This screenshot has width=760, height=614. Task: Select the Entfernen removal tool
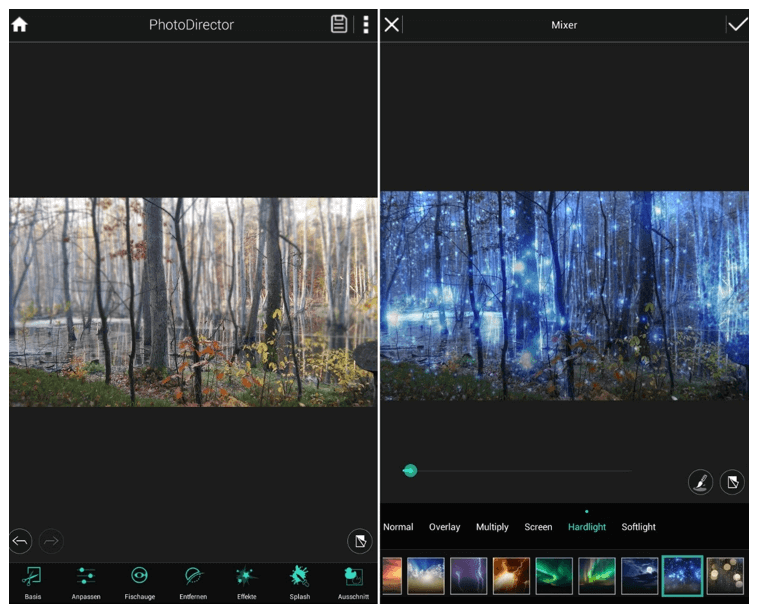click(193, 580)
